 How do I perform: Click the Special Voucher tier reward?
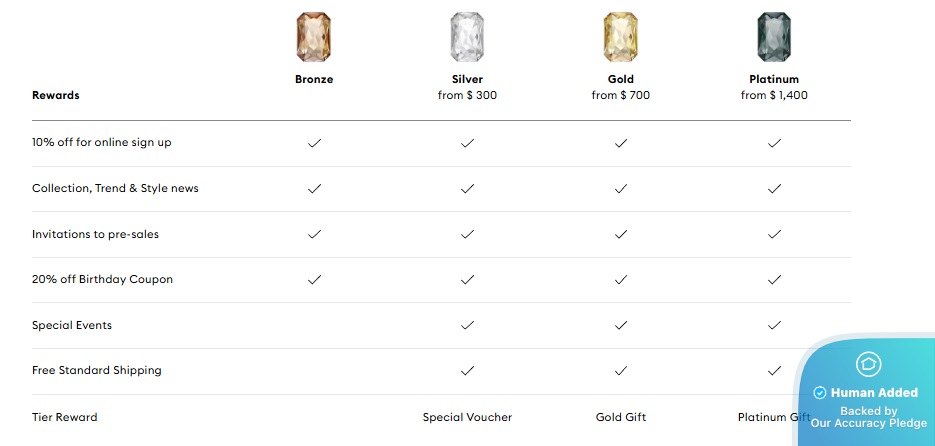pos(468,417)
